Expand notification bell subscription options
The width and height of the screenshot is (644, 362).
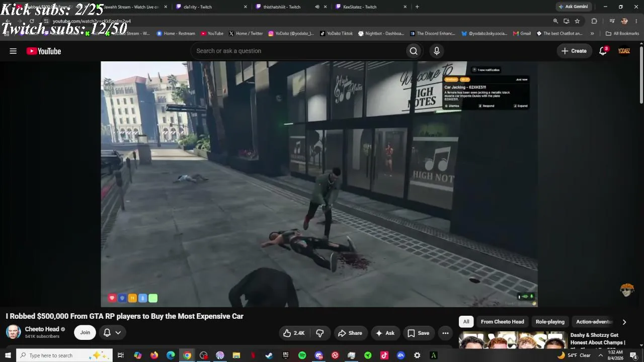click(x=112, y=333)
